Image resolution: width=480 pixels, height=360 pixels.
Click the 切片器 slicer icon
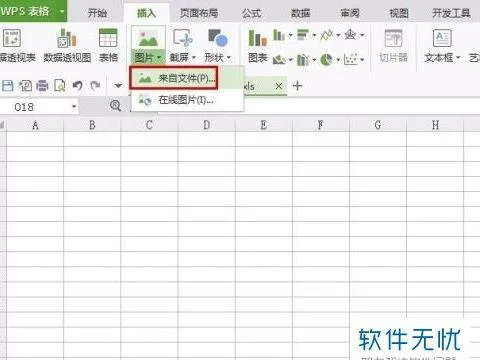point(394,38)
